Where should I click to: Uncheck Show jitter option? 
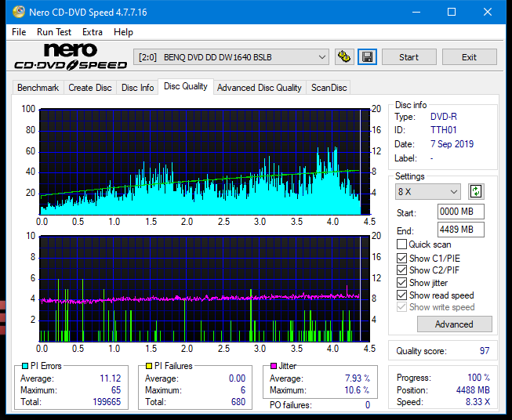[401, 283]
